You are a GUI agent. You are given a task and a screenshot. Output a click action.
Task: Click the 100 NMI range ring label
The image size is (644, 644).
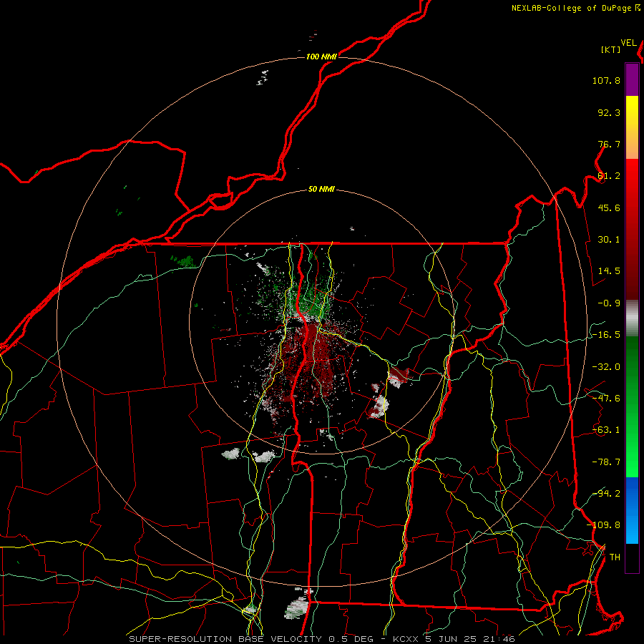coord(321,57)
